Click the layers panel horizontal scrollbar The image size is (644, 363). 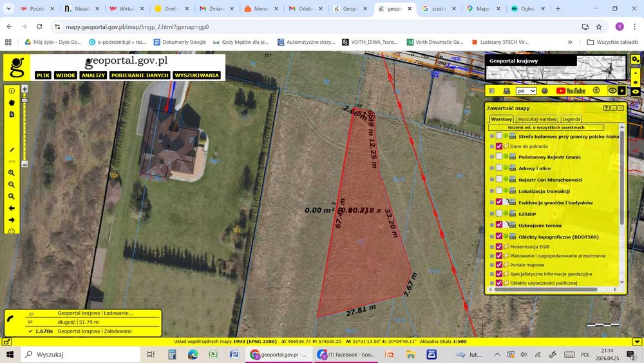pyautogui.click(x=546, y=289)
